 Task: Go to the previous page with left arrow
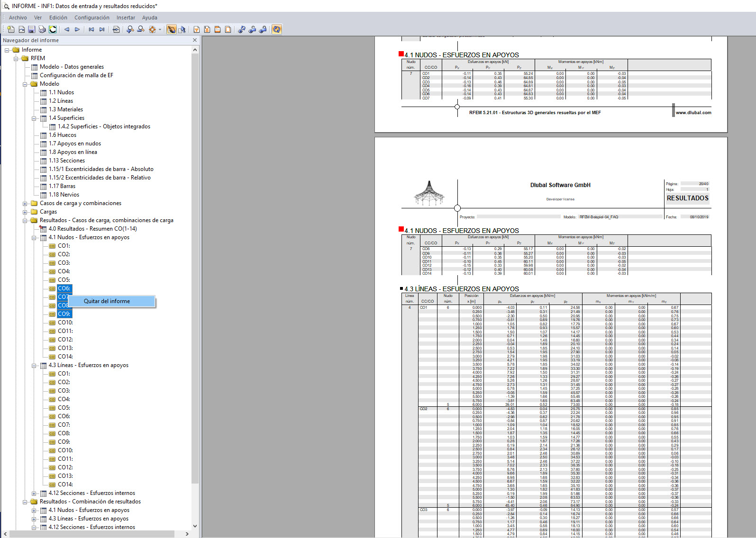(x=67, y=29)
